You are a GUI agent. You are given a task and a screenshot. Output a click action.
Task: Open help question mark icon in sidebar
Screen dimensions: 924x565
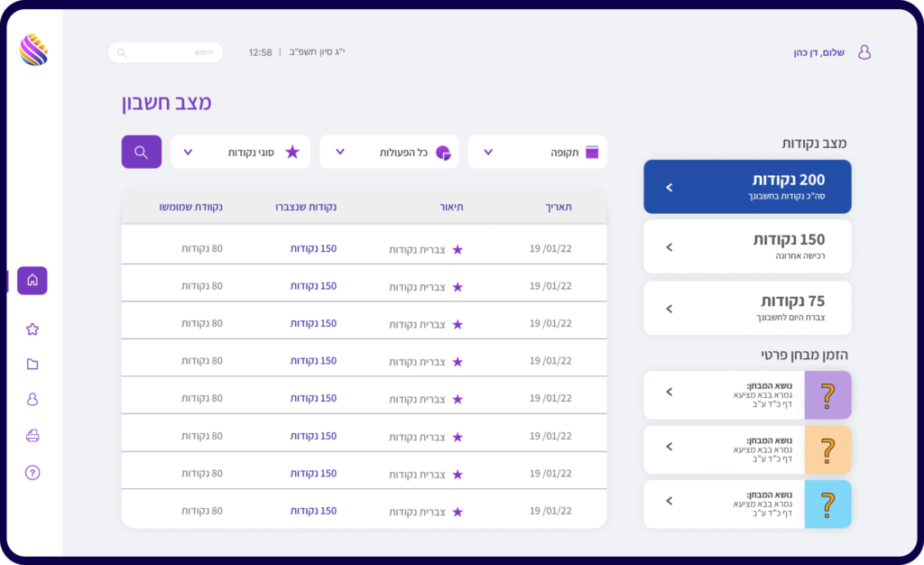[x=32, y=472]
